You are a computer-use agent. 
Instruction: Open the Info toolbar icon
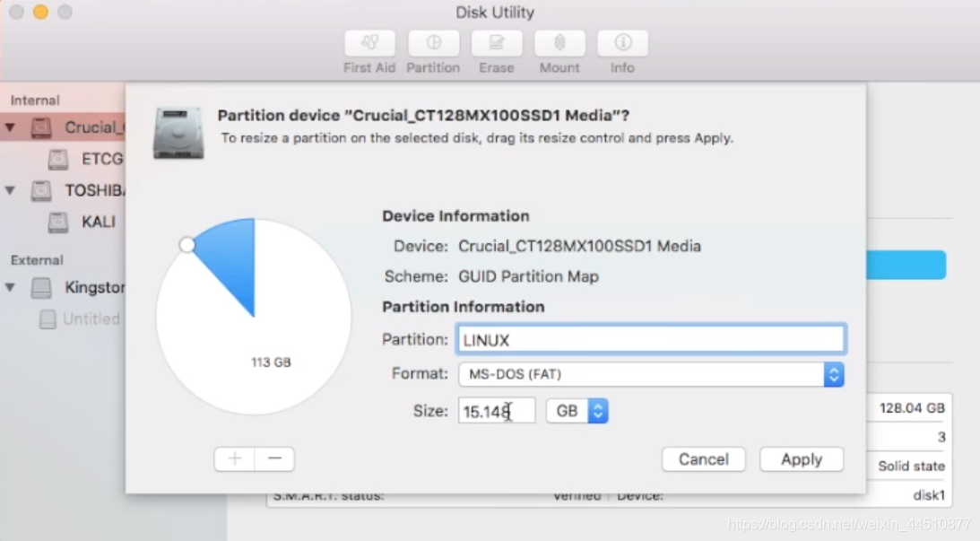[x=622, y=44]
